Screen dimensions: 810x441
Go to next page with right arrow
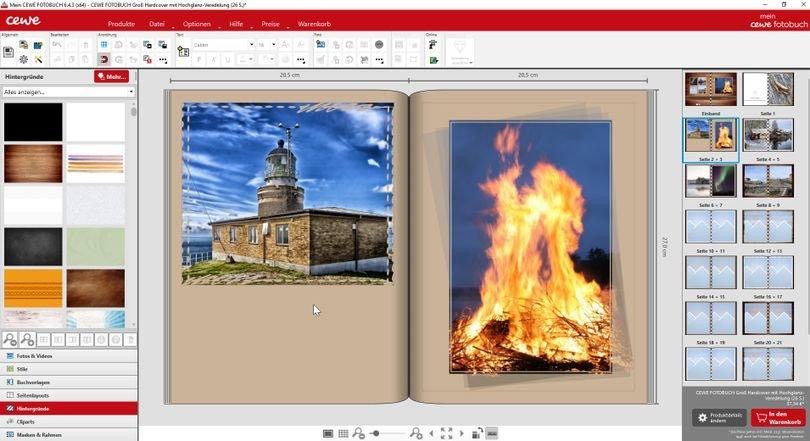point(462,434)
